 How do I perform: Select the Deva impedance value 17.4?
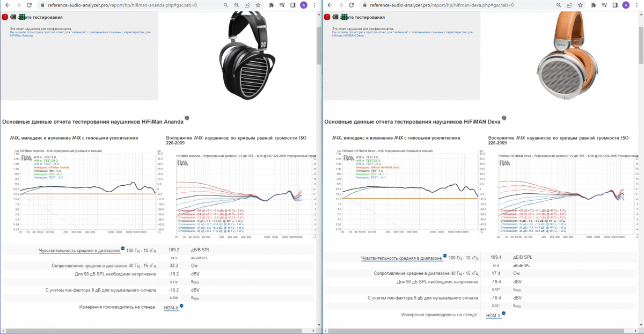click(496, 273)
